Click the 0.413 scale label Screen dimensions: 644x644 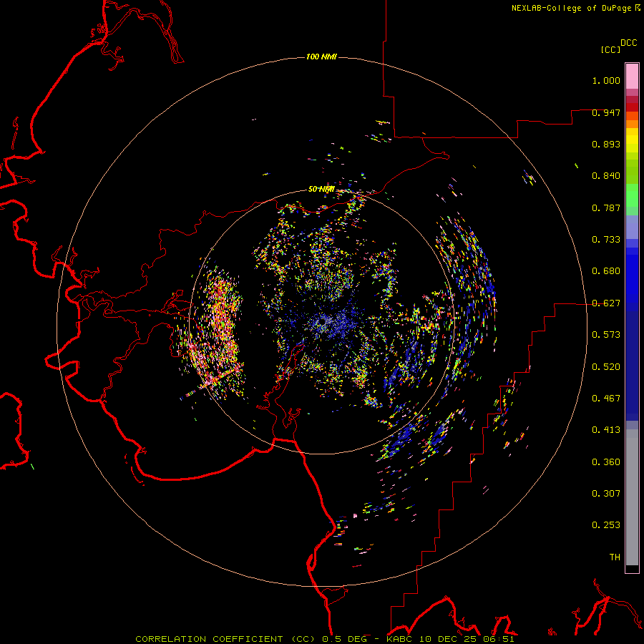(x=606, y=430)
